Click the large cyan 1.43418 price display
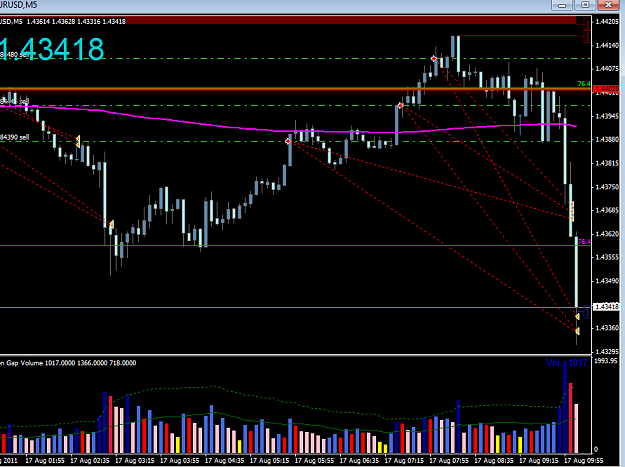625x467 pixels. (52, 49)
